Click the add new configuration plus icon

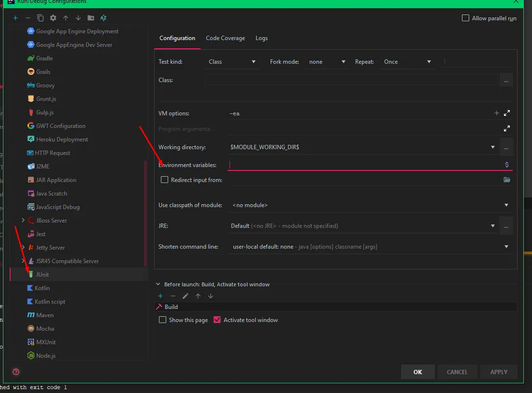point(15,18)
